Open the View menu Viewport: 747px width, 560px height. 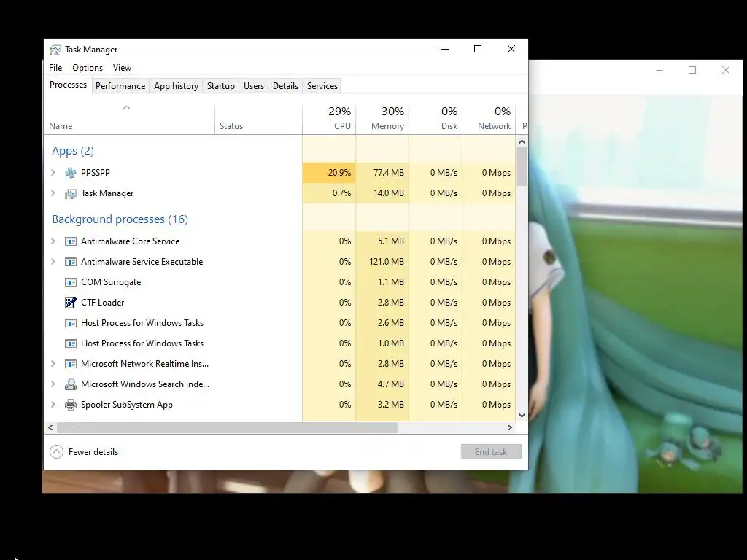click(x=122, y=68)
